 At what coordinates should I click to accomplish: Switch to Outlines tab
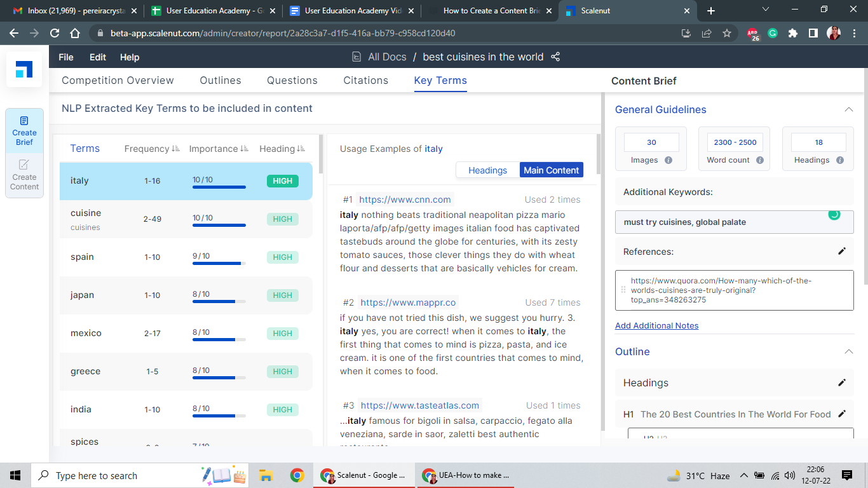point(220,80)
